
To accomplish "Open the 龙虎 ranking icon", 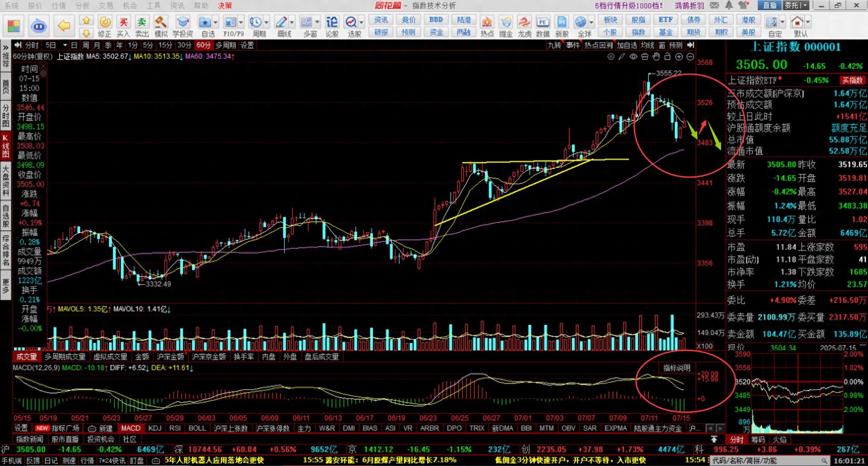I will (x=524, y=26).
